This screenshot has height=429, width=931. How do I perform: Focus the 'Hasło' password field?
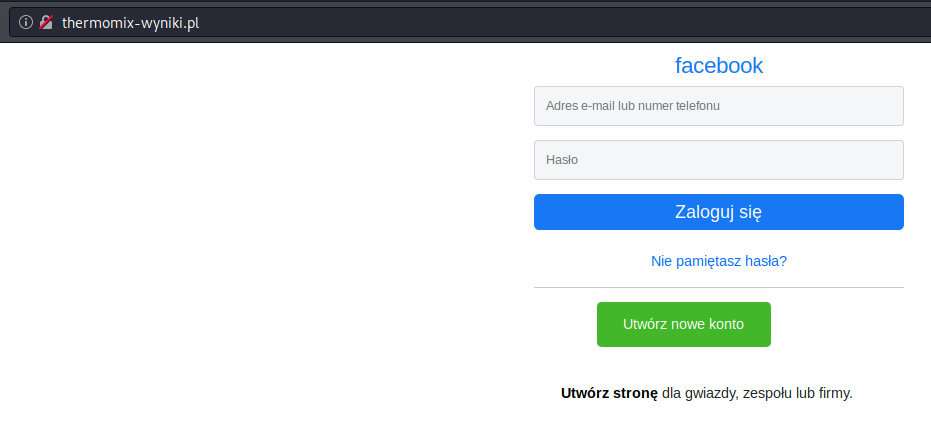click(718, 159)
